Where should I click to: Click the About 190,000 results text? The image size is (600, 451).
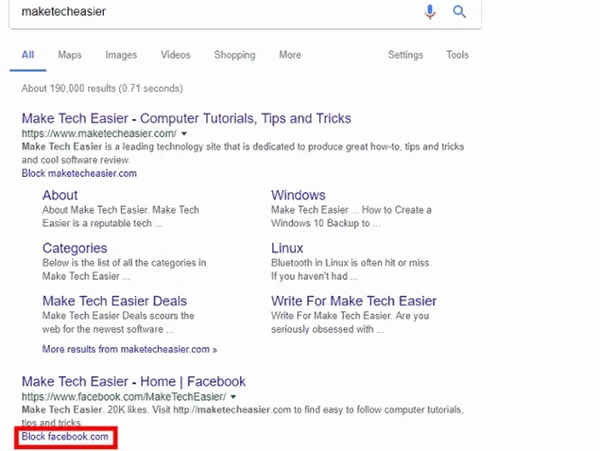pyautogui.click(x=102, y=88)
